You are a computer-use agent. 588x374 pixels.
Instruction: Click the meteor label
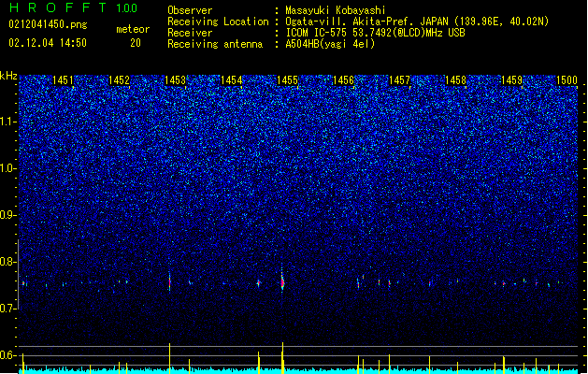click(x=133, y=29)
